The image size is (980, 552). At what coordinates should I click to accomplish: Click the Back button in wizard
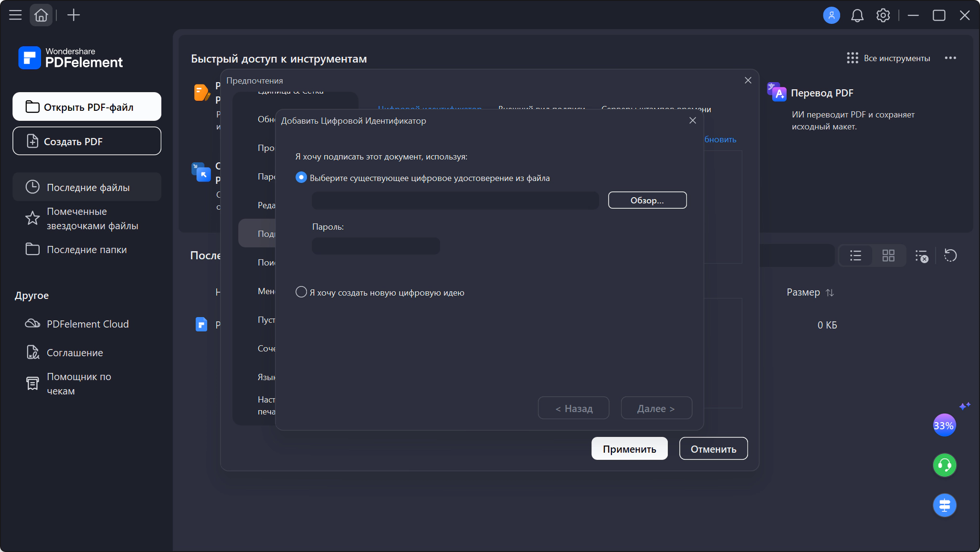pos(574,408)
